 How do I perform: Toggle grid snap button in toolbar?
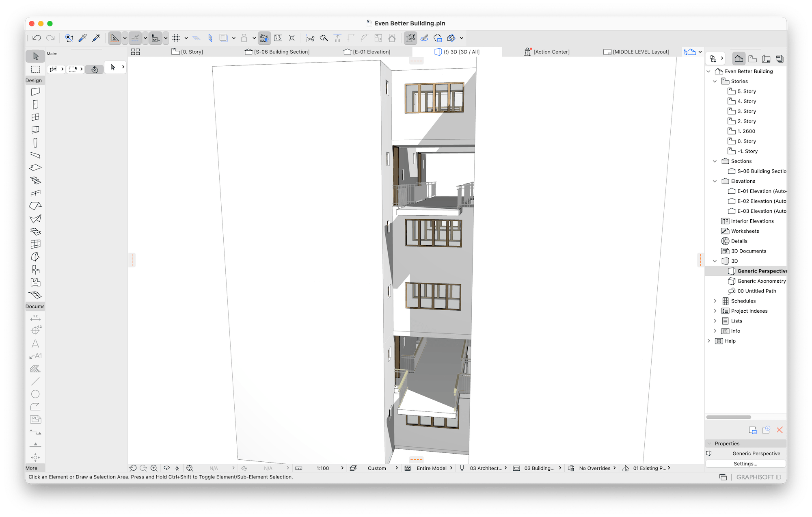(176, 38)
